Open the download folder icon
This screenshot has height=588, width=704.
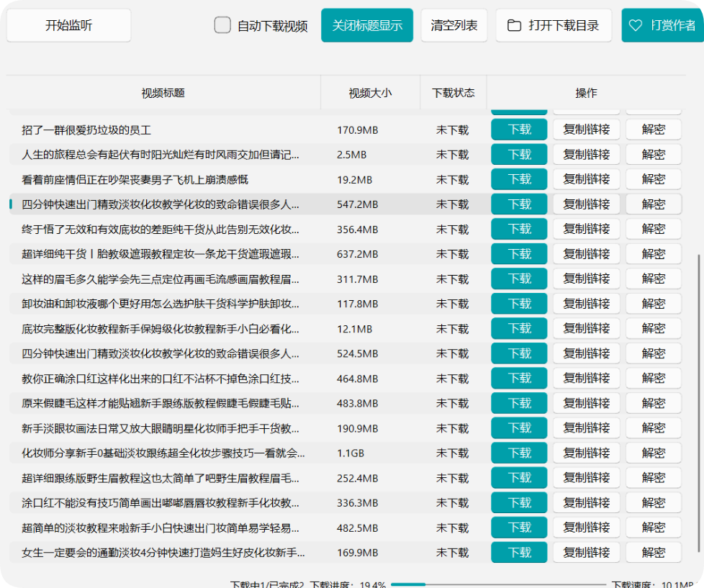[x=514, y=25]
